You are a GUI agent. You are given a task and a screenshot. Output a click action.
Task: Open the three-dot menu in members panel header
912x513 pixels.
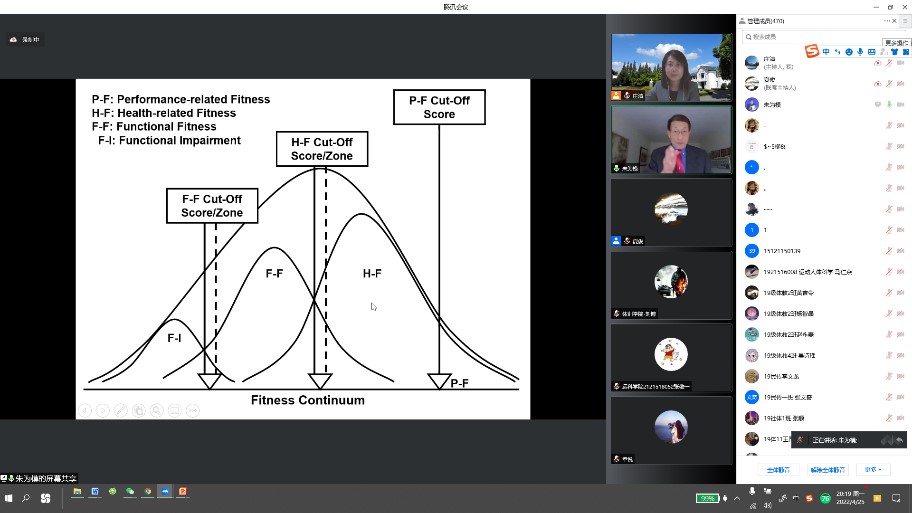coord(887,20)
